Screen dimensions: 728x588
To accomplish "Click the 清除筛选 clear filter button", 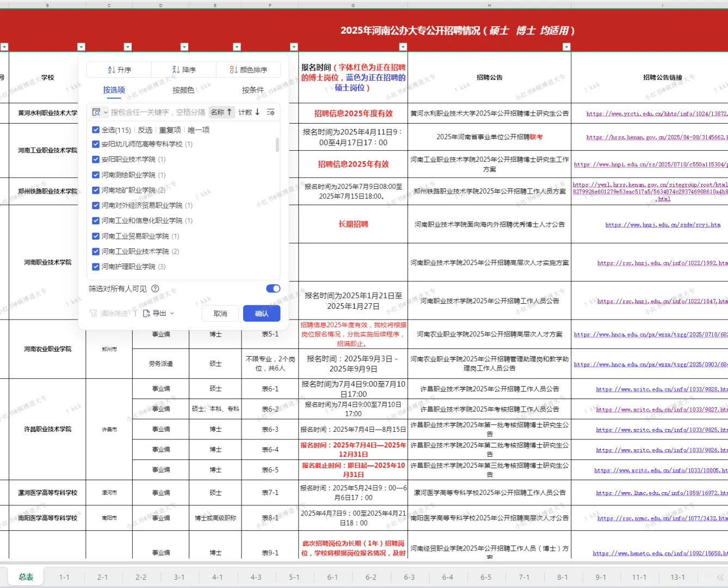I will point(110,313).
